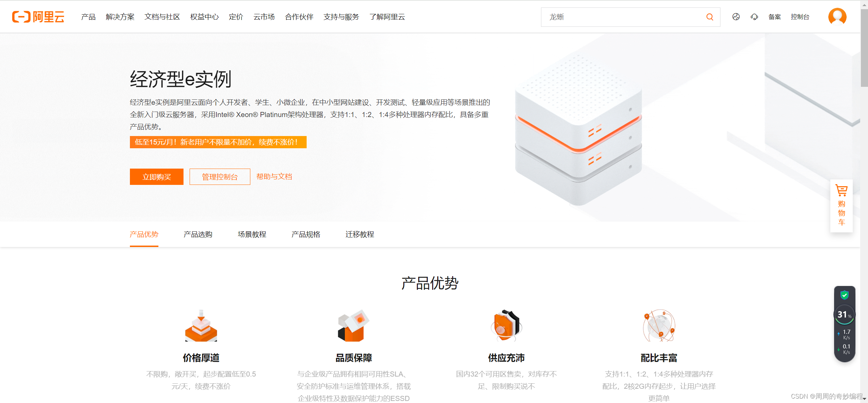Switch to the 产品规格 tab
The width and height of the screenshot is (868, 403).
coord(306,234)
